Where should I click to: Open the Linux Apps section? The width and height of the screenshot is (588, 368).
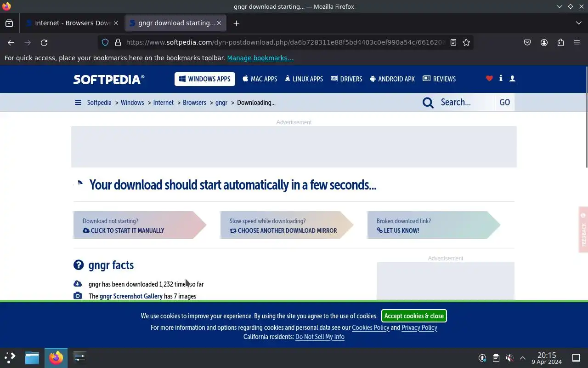[304, 79]
